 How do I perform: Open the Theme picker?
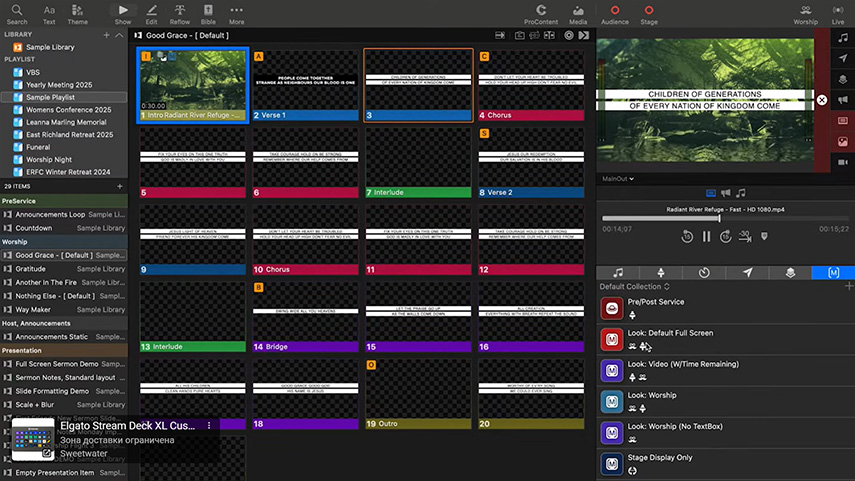pos(77,14)
